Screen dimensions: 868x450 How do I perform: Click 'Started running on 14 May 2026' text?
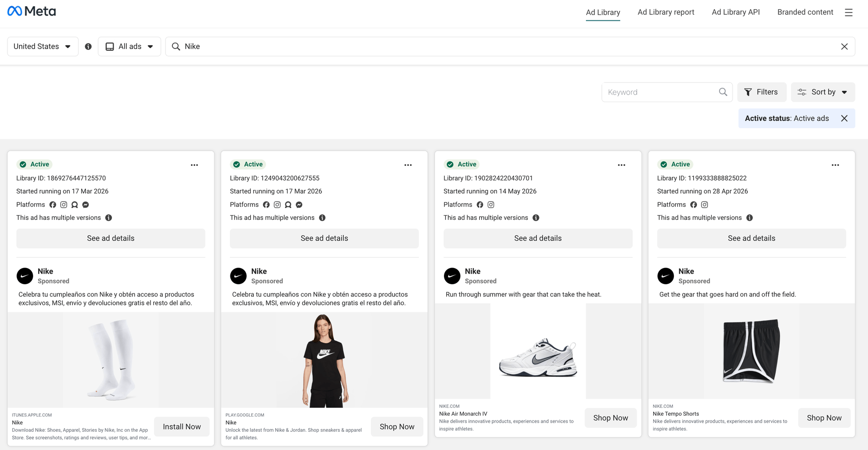(x=490, y=191)
